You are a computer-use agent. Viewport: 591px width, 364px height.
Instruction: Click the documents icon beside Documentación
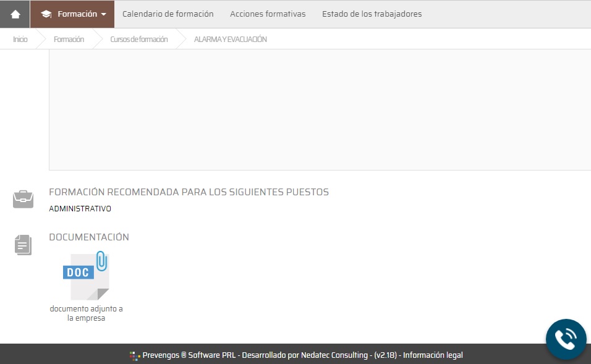point(23,245)
